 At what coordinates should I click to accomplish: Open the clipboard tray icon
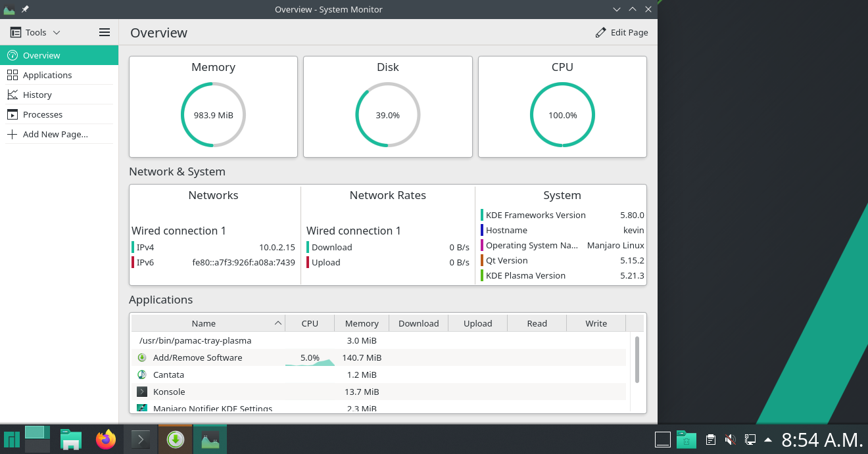tap(711, 440)
